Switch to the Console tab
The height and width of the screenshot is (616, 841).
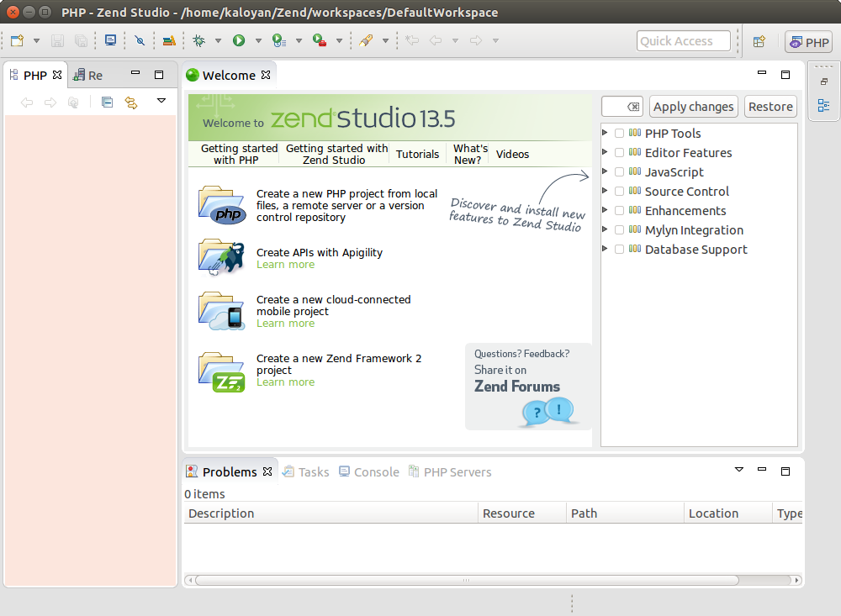[x=369, y=472]
